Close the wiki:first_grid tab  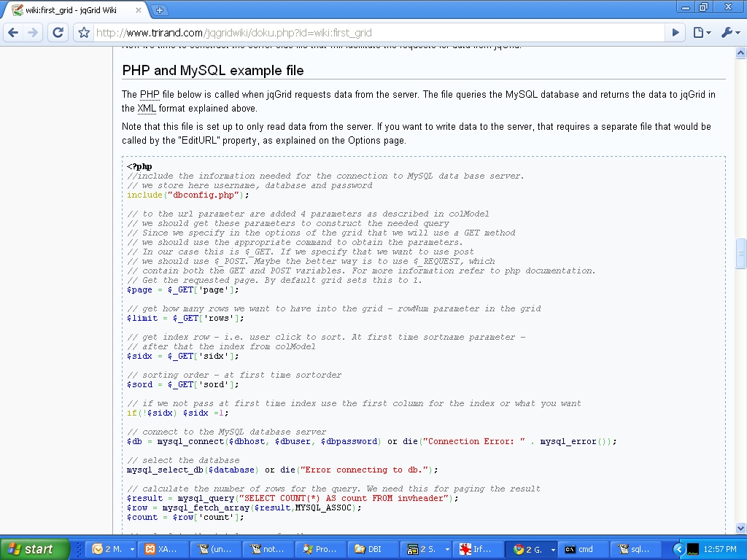click(138, 9)
